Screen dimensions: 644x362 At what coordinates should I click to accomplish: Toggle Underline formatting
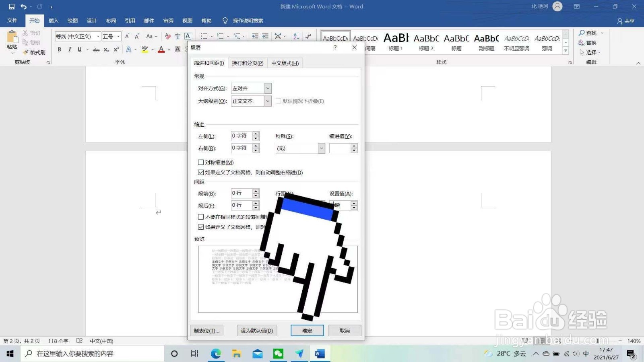point(80,49)
